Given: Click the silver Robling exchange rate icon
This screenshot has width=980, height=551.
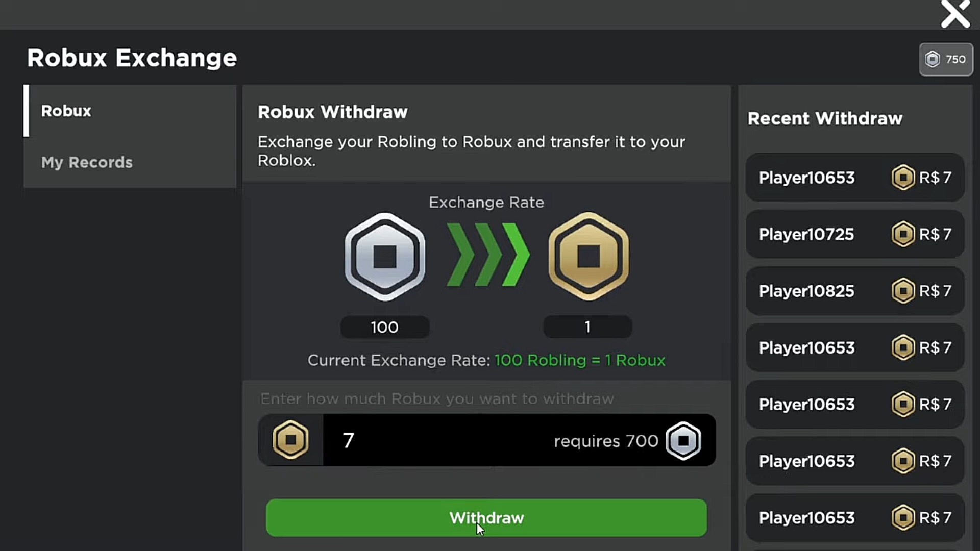Looking at the screenshot, I should tap(385, 256).
